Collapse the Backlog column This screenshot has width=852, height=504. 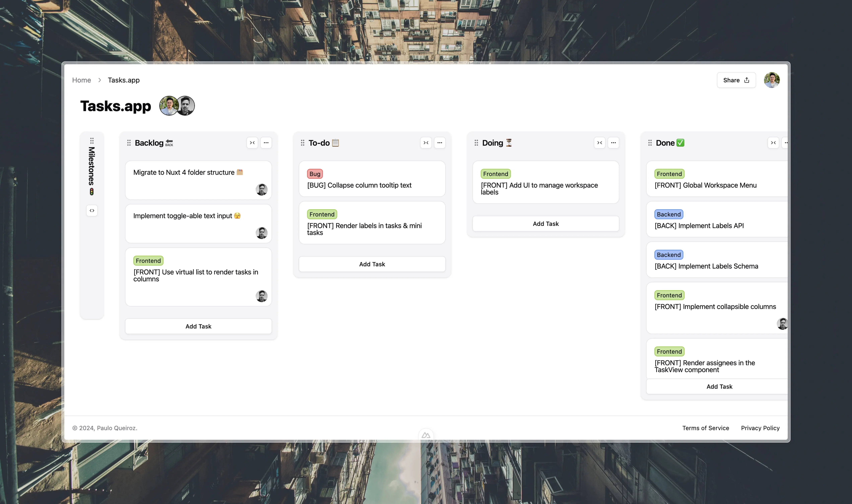pos(252,143)
